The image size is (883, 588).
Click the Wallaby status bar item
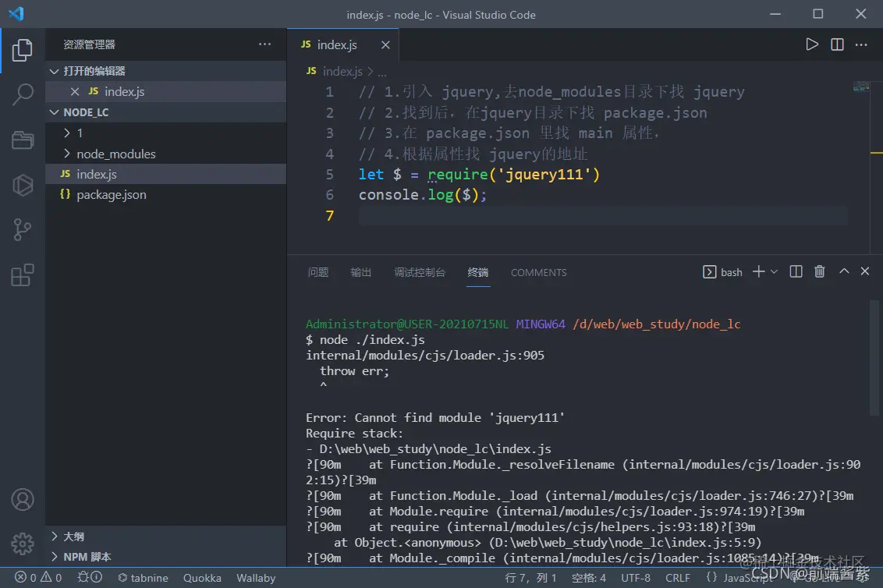(x=256, y=578)
